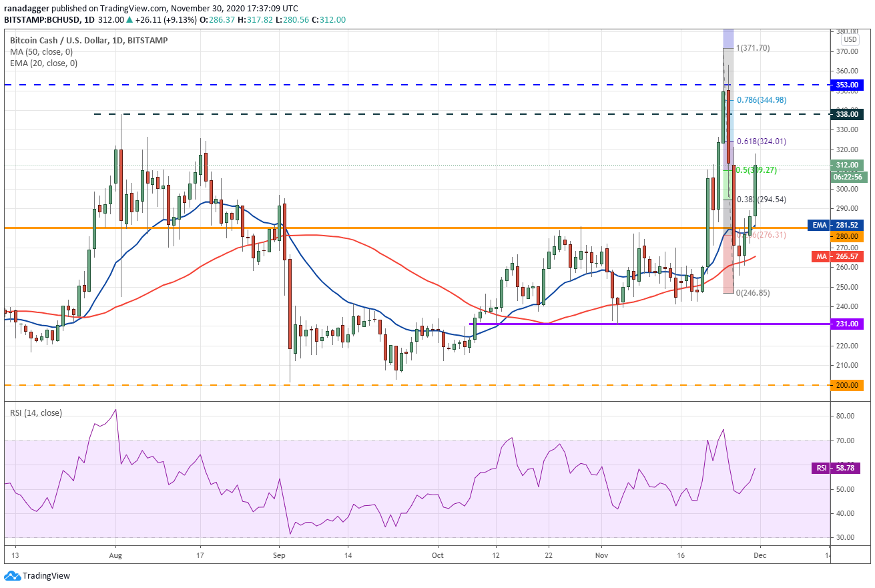Click the TradingView logo icon
Screen dimensions: 875x588
click(x=11, y=575)
